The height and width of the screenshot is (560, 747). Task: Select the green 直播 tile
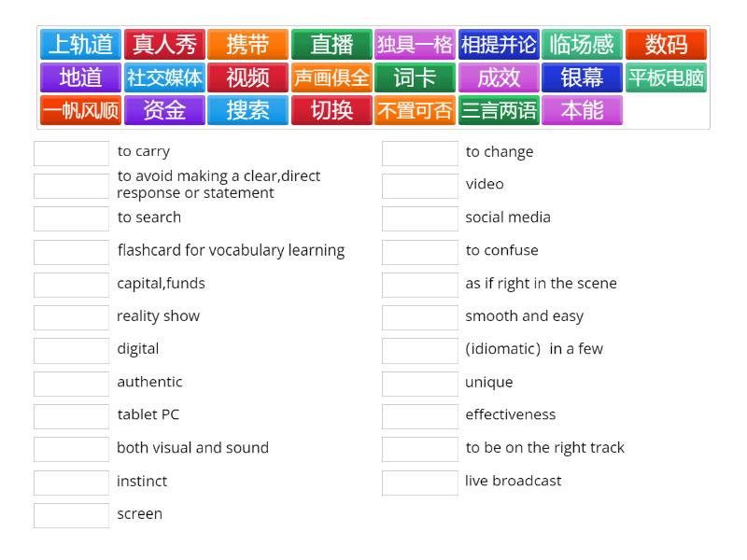[331, 45]
